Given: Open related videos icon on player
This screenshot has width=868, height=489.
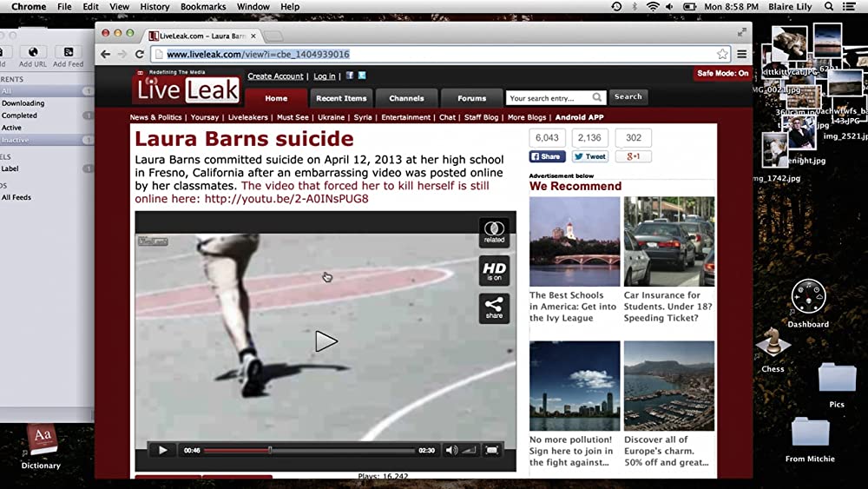Looking at the screenshot, I should (494, 232).
